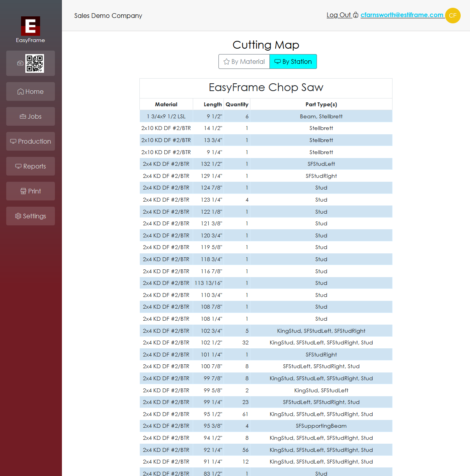Click the star icon inside By Material

pyautogui.click(x=227, y=61)
